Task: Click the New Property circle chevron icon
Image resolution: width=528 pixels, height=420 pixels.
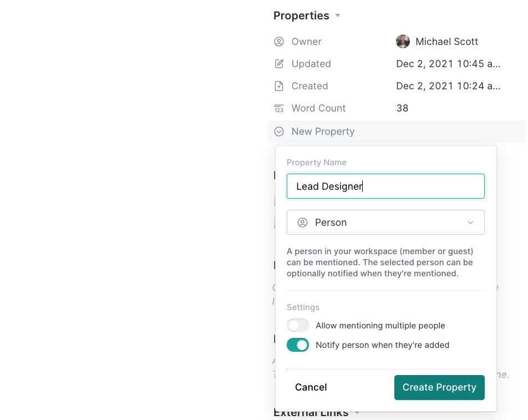Action: 279,131
